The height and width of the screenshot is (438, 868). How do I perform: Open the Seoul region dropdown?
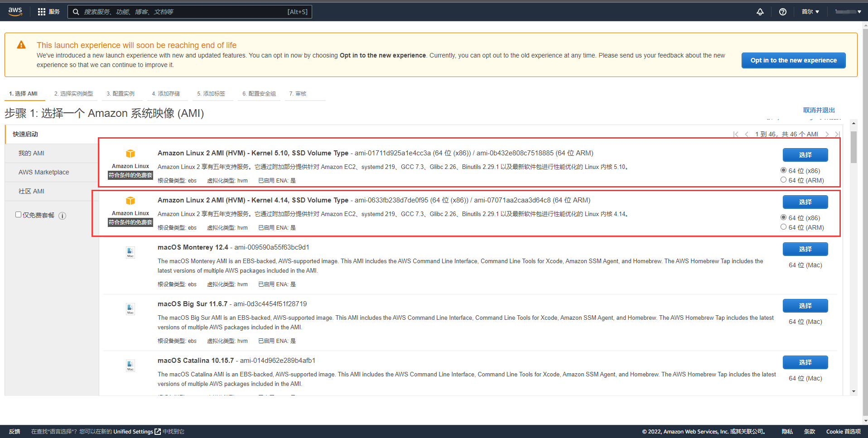[x=810, y=12]
